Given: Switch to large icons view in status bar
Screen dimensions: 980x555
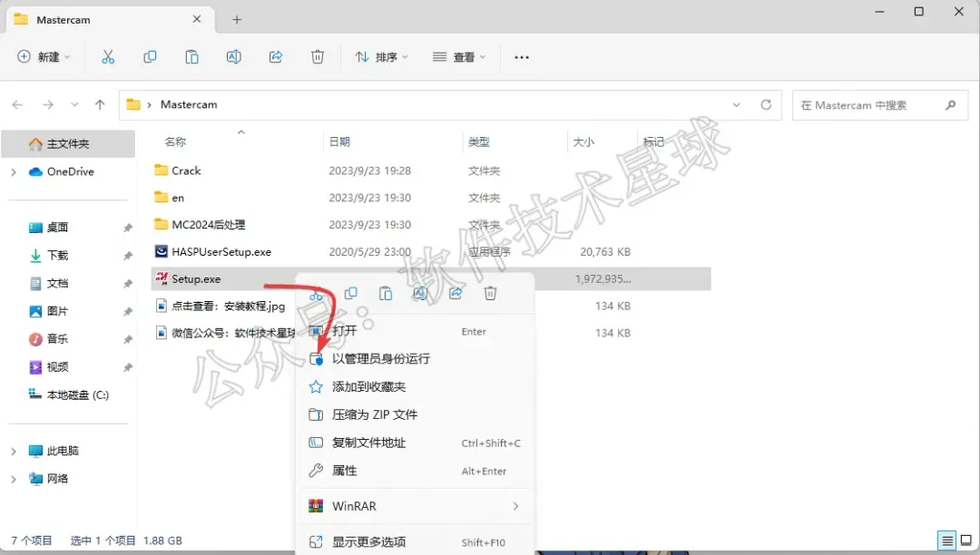Looking at the screenshot, I should tap(966, 540).
